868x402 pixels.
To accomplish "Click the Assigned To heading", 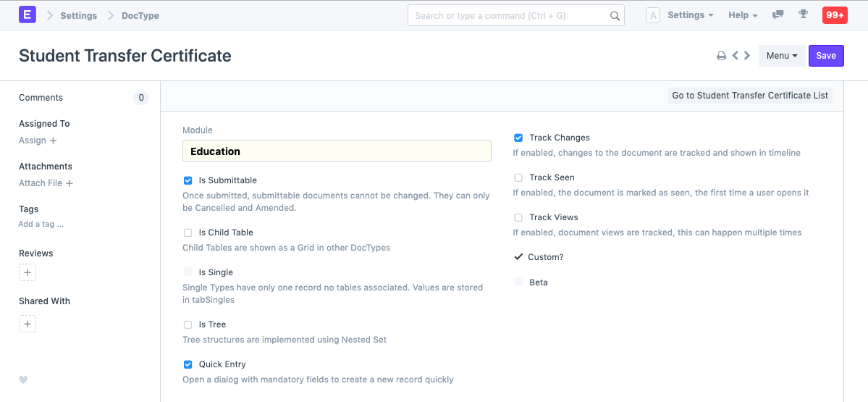I will pyautogui.click(x=44, y=123).
